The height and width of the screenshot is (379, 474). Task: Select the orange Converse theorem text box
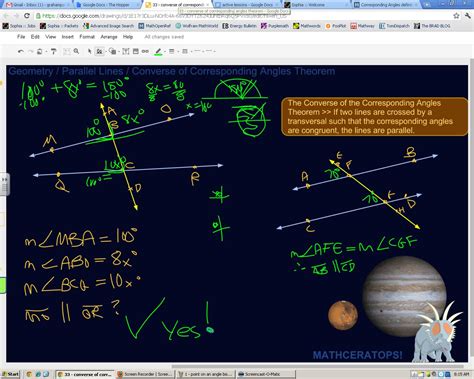[x=375, y=116]
